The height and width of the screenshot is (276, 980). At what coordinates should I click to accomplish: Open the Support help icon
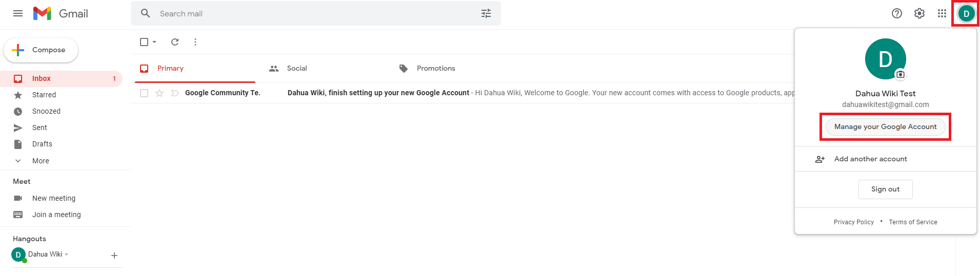pyautogui.click(x=896, y=13)
